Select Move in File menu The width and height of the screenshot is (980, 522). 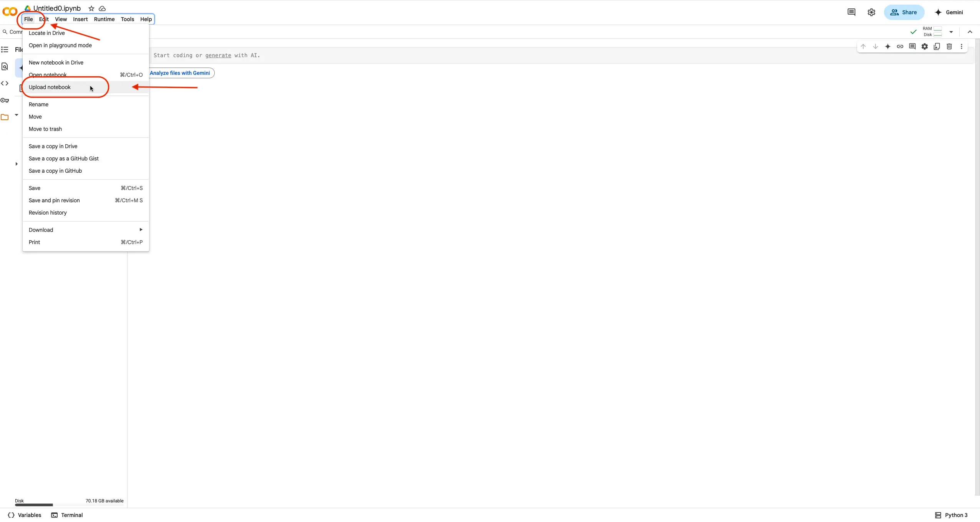coord(86,117)
